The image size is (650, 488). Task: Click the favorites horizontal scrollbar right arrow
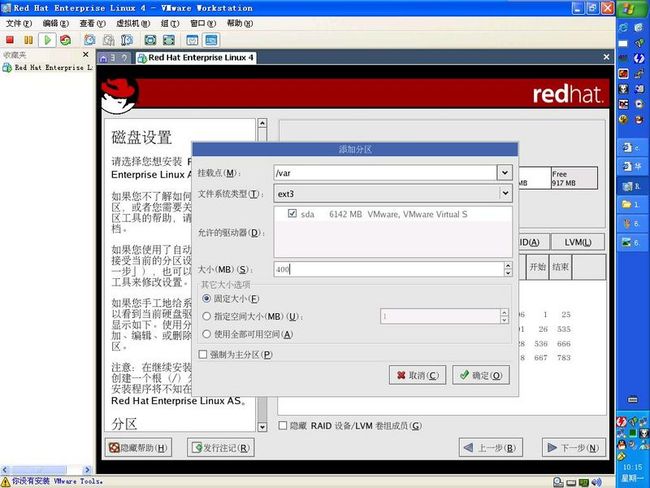87,470
